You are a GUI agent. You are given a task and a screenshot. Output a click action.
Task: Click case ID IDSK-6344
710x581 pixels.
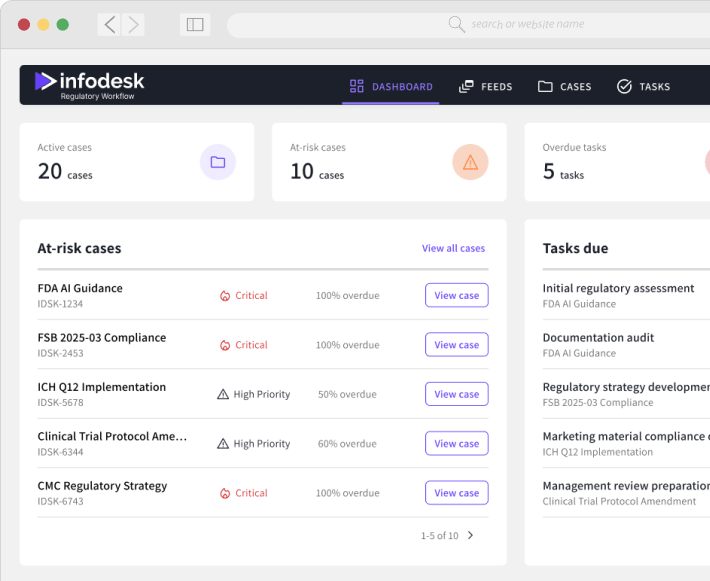click(x=60, y=452)
